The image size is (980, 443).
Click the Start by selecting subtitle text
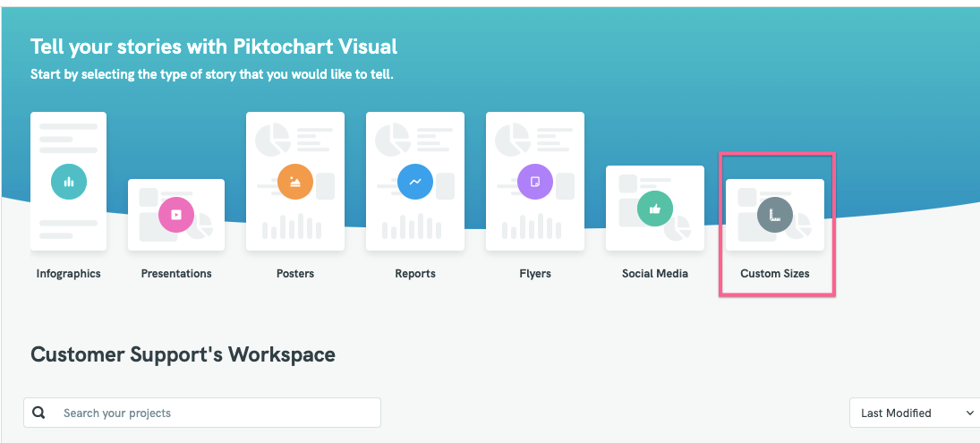(x=212, y=75)
